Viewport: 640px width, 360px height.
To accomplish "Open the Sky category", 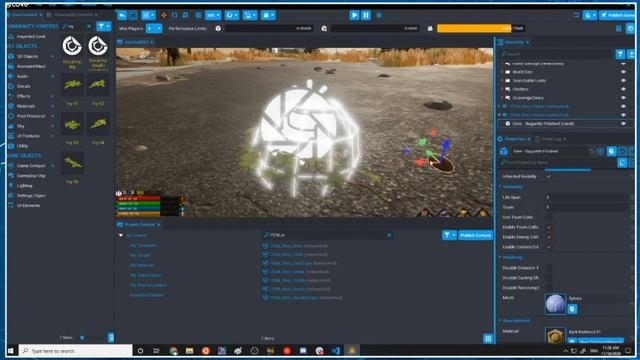I will tap(21, 126).
